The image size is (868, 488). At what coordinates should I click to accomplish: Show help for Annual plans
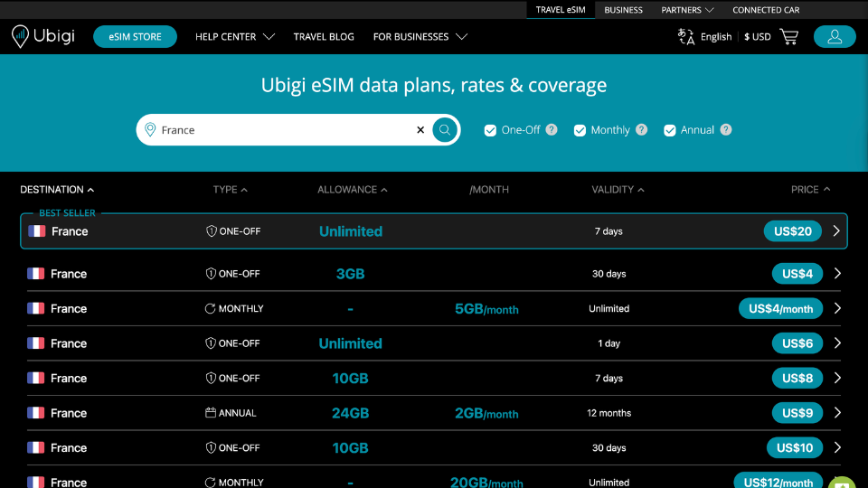(x=726, y=129)
